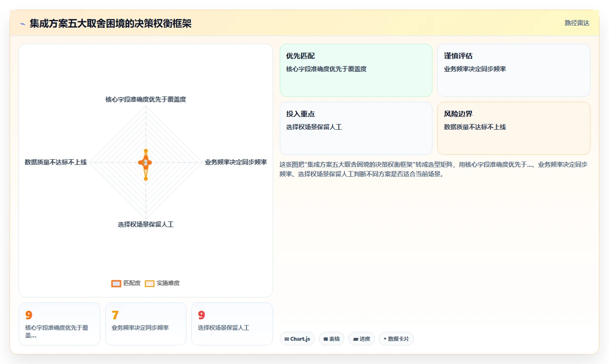Click the stat card 业务频率决定同步频率
This screenshot has height=364, width=609.
(146, 324)
